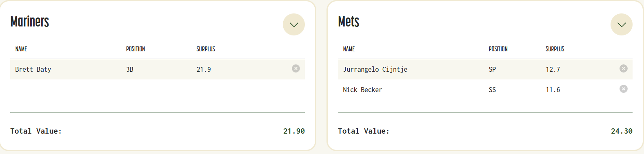Open the Nick Becker player name

coord(362,90)
